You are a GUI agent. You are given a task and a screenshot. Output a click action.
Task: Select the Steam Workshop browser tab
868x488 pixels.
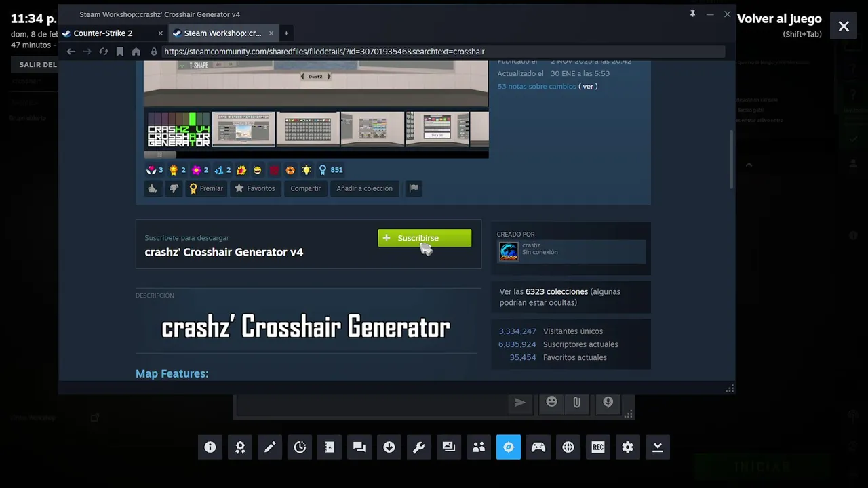tap(222, 33)
